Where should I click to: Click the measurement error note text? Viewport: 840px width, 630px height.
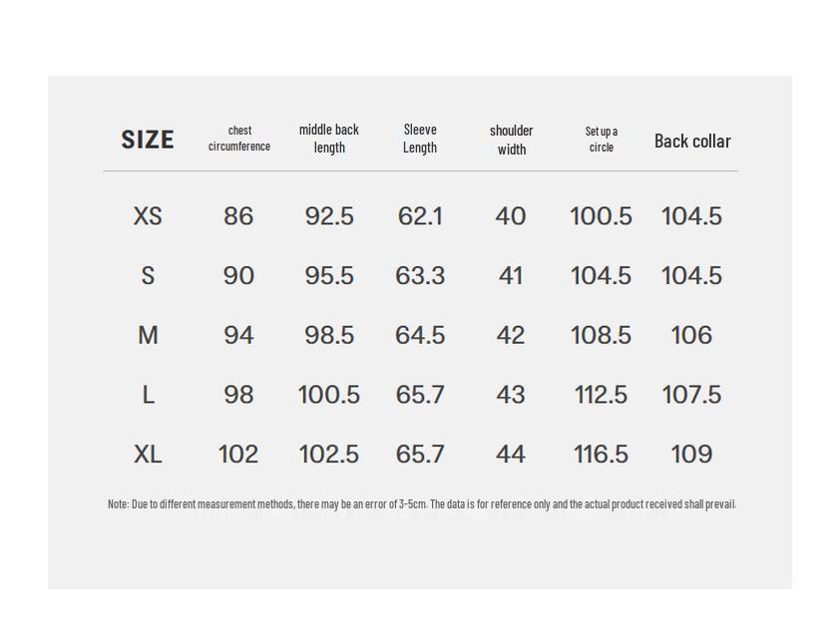coord(421,504)
